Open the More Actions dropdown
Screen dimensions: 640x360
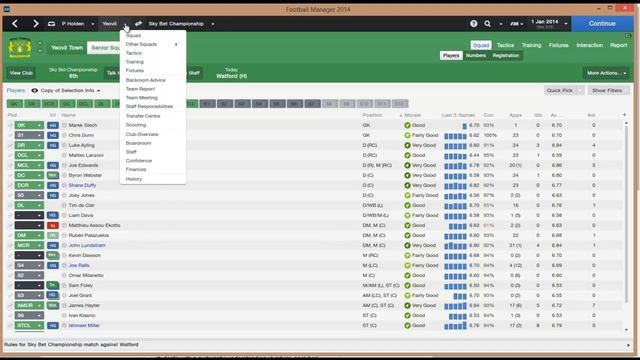[x=606, y=73]
